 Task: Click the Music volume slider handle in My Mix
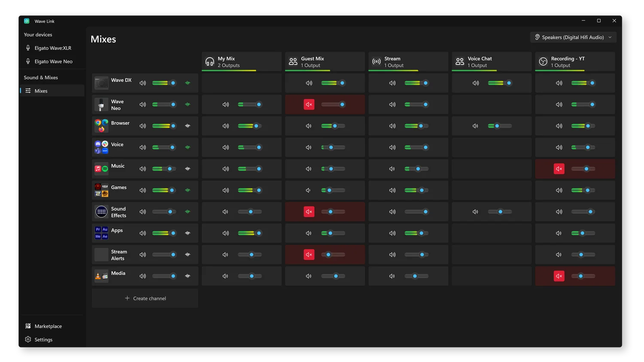(258, 168)
